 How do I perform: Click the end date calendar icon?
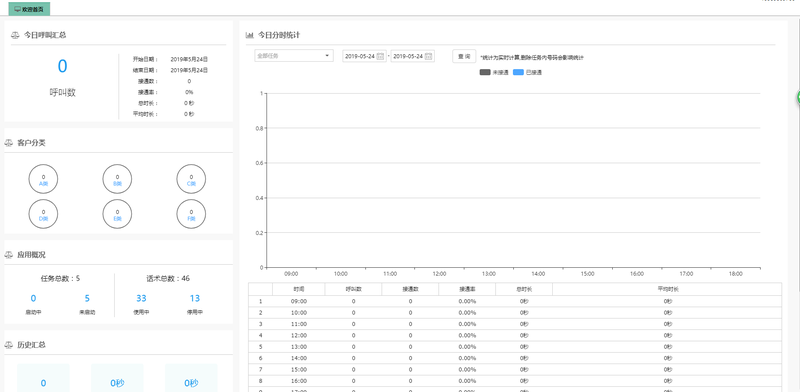[429, 56]
